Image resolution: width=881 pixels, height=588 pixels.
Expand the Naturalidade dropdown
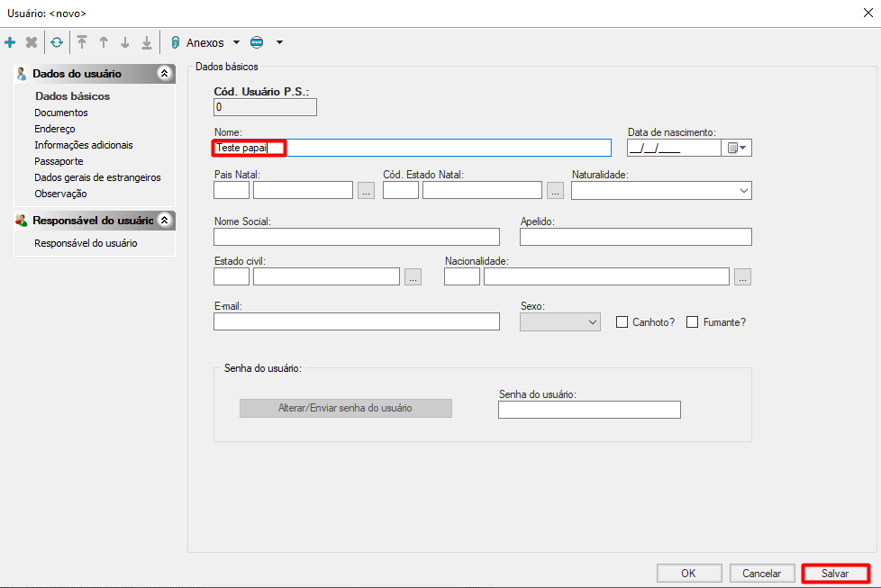tap(743, 190)
